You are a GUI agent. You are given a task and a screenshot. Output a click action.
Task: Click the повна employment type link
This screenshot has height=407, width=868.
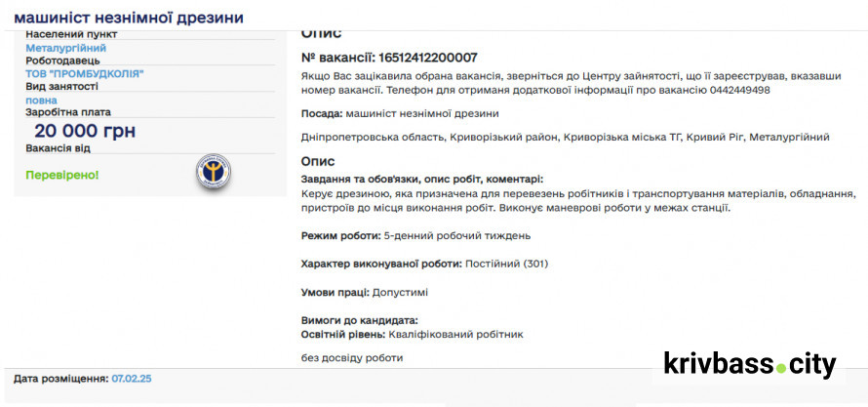(x=41, y=100)
